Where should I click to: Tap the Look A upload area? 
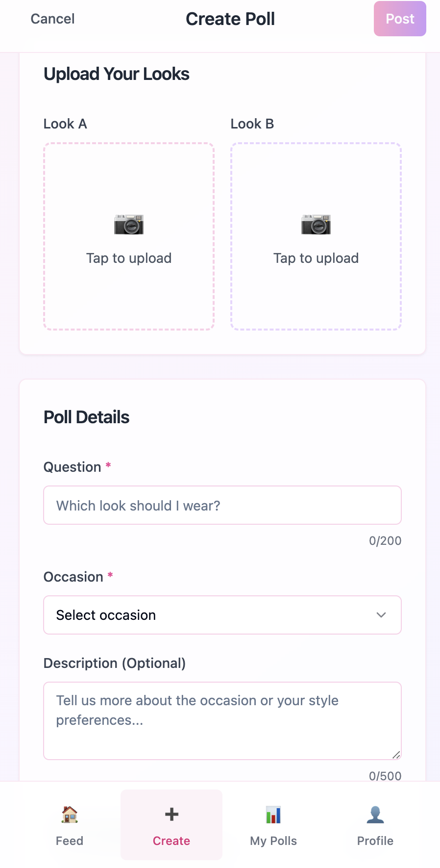coord(129,236)
